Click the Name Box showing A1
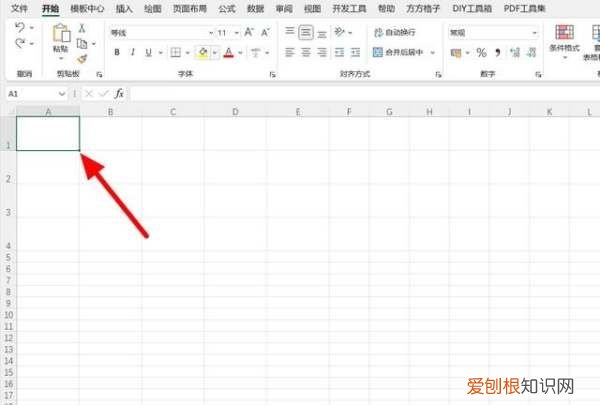Screen dimensions: 600x405 tap(37, 93)
